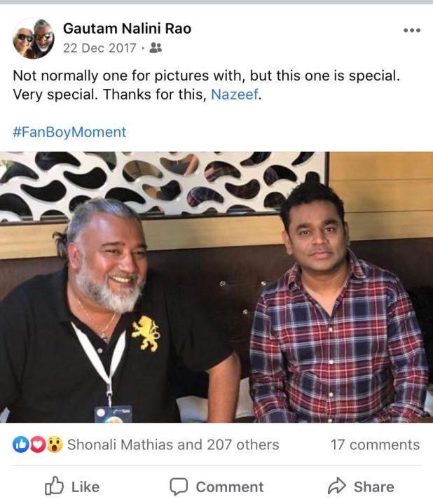
Task: Click the 22 Dec 2017 post timestamp
Action: point(99,48)
